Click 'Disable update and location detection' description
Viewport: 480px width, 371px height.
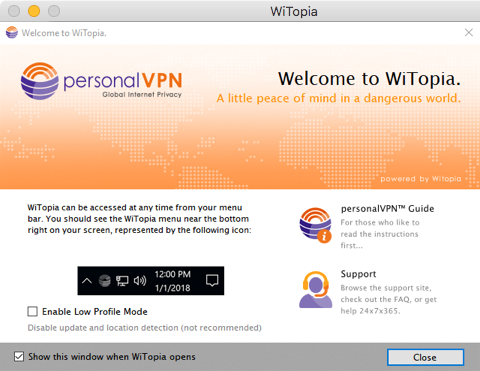pyautogui.click(x=144, y=328)
